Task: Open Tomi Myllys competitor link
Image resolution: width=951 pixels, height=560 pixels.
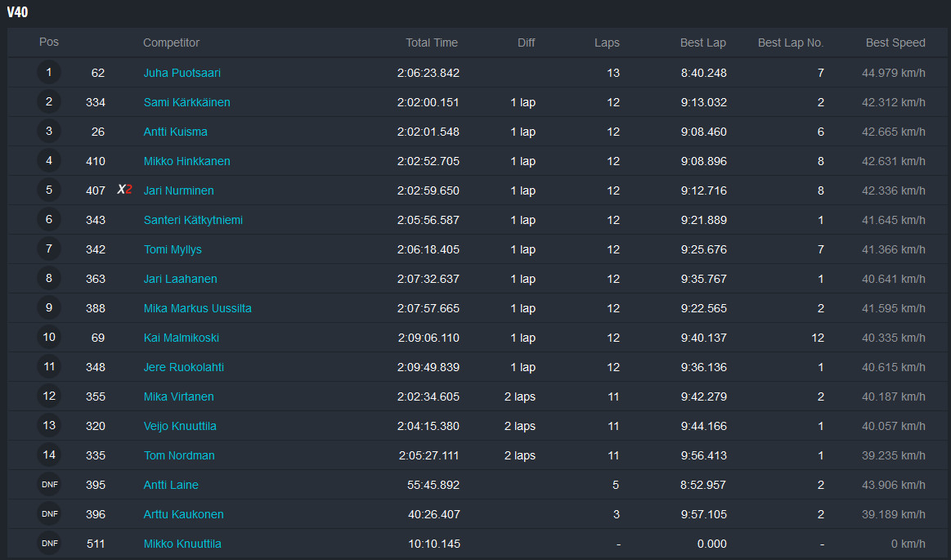Action: 173,249
